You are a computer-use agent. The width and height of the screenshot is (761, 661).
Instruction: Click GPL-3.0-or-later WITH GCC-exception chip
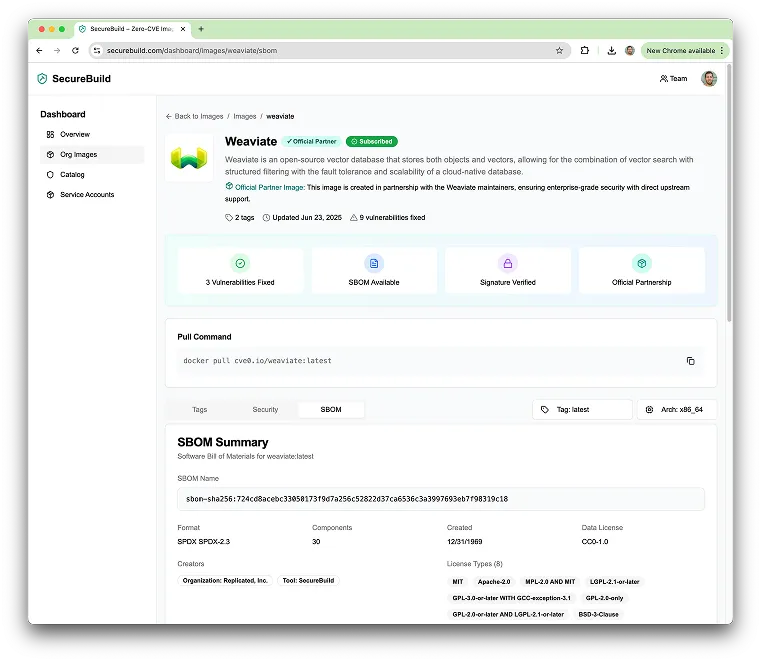(512, 598)
